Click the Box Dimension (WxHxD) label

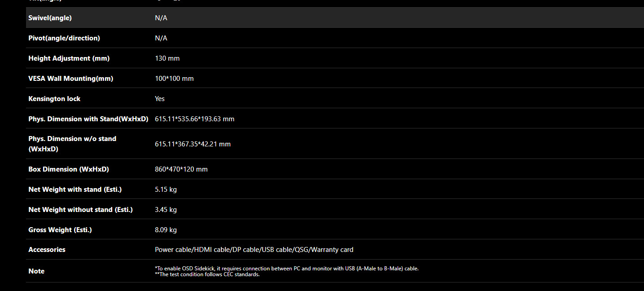point(69,169)
